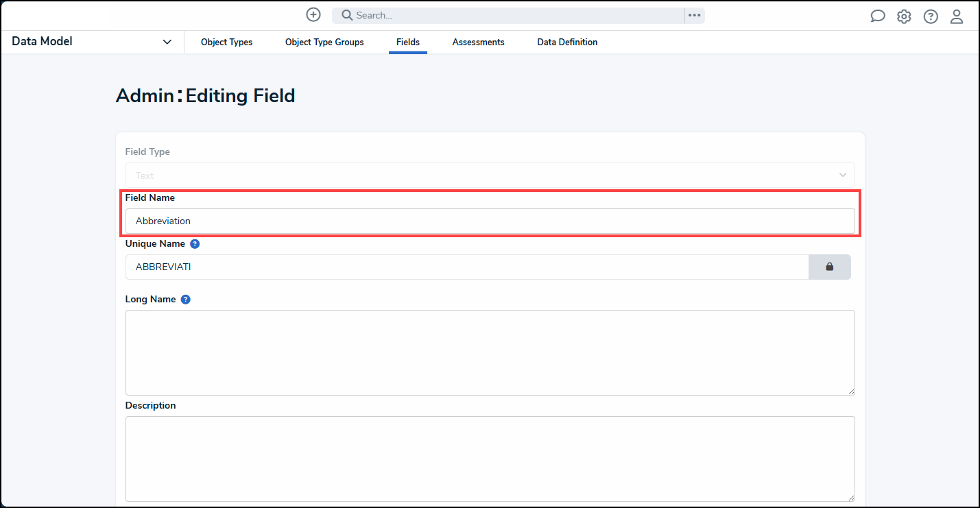The width and height of the screenshot is (980, 508).
Task: Open the quick create plus icon
Action: 313,14
